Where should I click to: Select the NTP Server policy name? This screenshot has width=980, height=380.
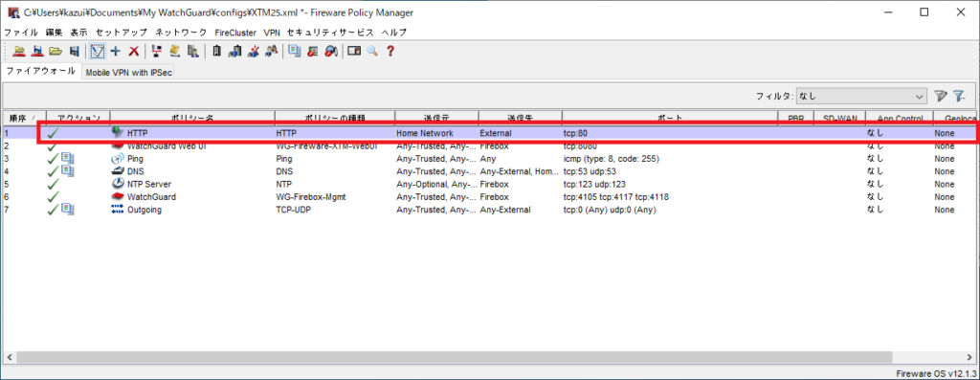[x=148, y=185]
